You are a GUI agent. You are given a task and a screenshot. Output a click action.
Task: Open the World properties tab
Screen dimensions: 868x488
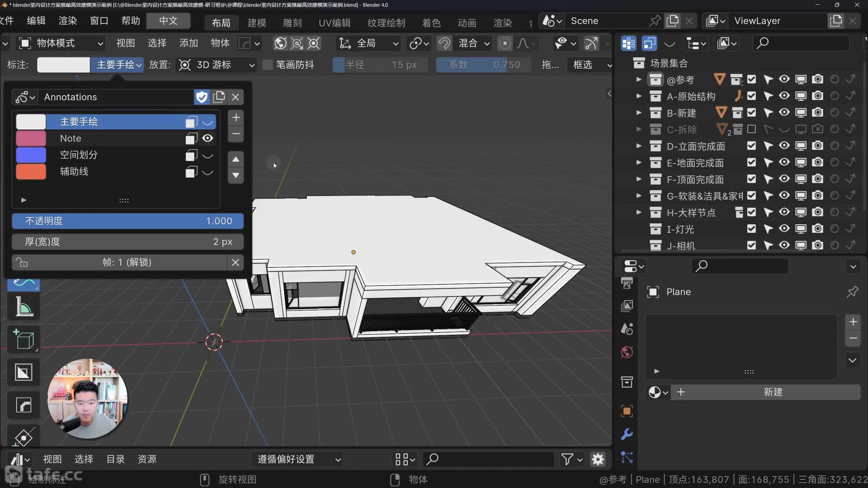coord(627,352)
